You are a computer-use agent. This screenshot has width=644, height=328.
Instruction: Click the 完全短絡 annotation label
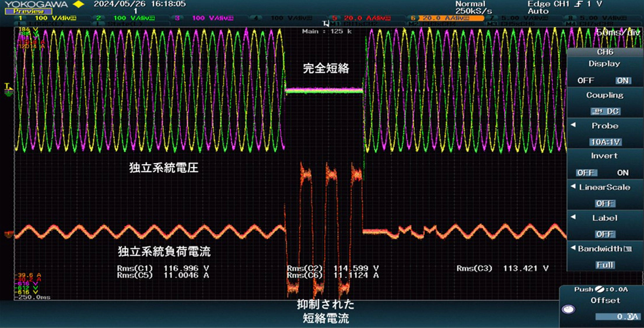tap(326, 68)
